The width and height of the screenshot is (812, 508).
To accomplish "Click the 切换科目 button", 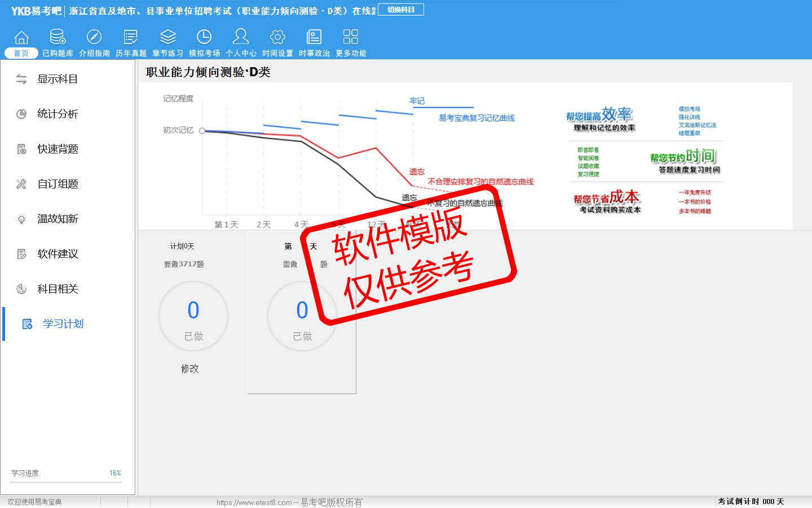I will [400, 10].
